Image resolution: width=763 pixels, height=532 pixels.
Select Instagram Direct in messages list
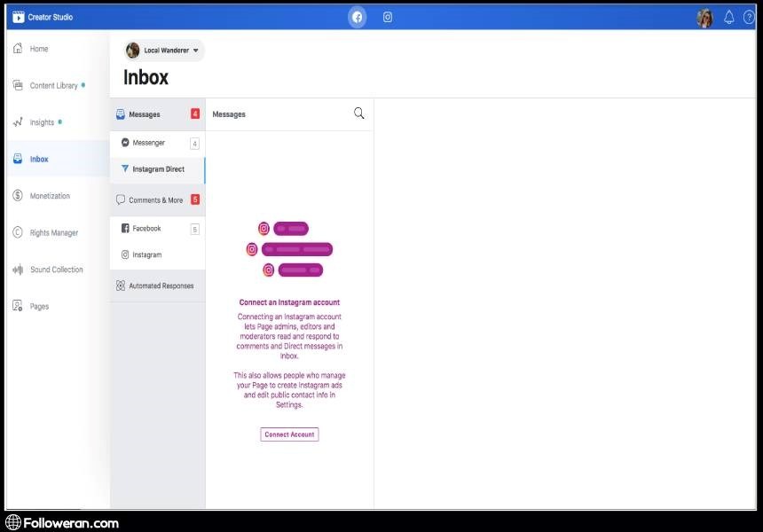[158, 169]
